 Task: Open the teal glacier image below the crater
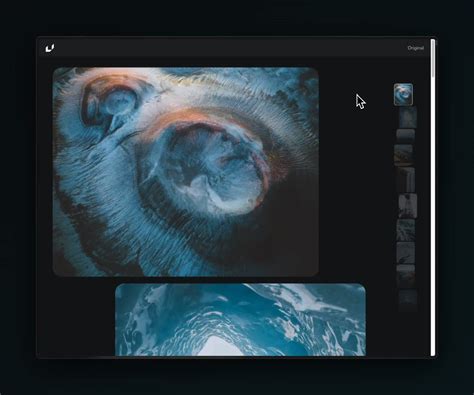240,320
